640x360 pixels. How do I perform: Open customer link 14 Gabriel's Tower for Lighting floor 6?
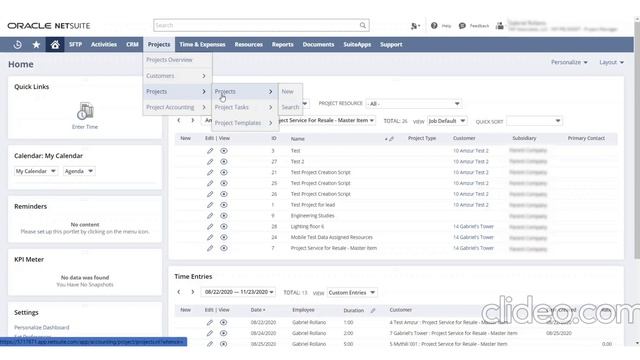(473, 227)
